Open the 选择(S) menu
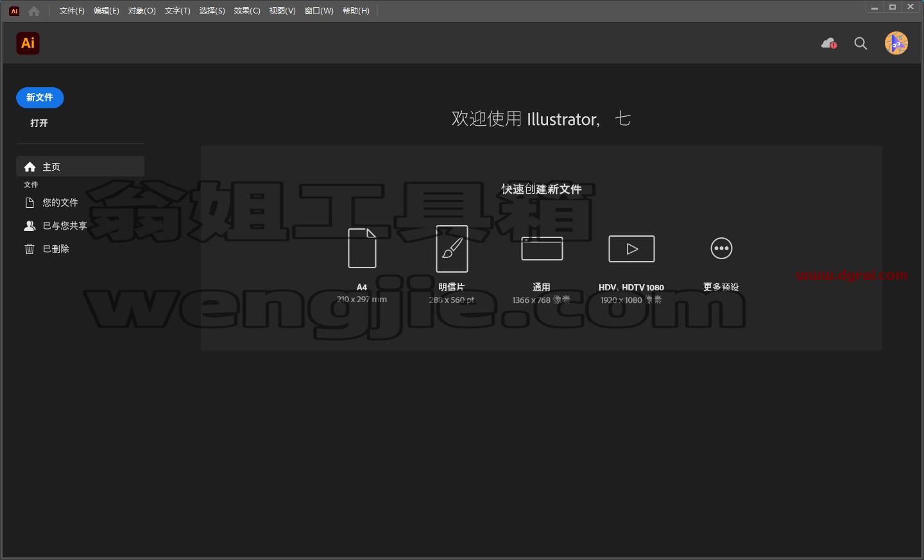This screenshot has width=924, height=560. [x=212, y=11]
